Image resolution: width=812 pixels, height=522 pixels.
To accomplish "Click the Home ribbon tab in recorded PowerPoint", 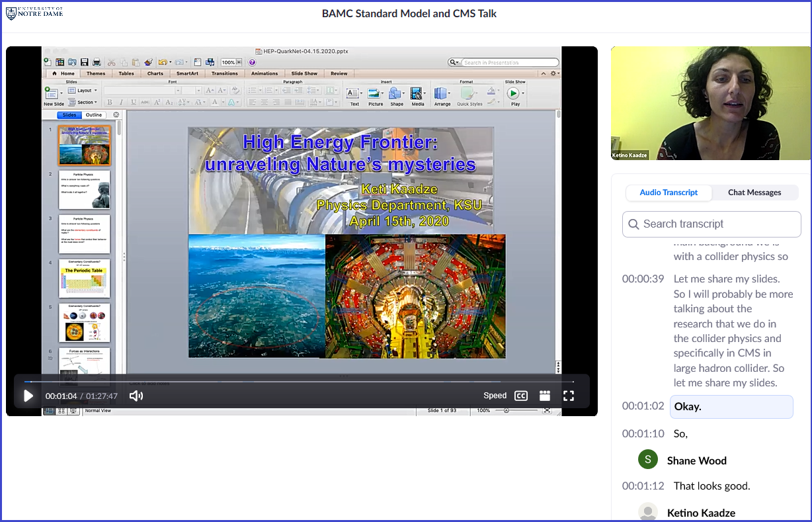I will (x=63, y=73).
